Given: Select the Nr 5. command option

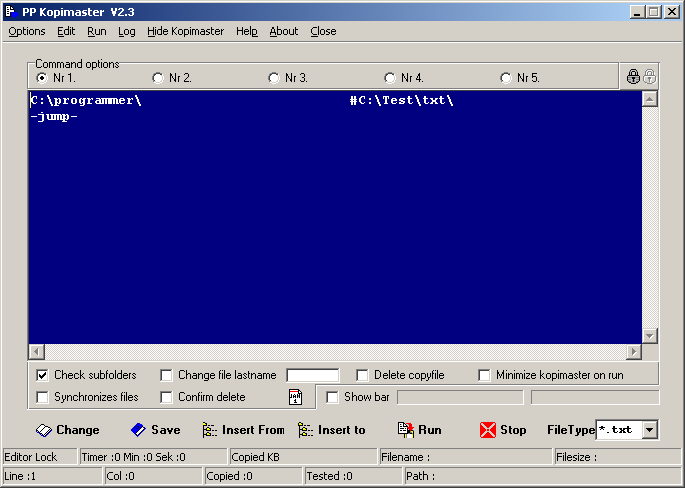Looking at the screenshot, I should 506,78.
